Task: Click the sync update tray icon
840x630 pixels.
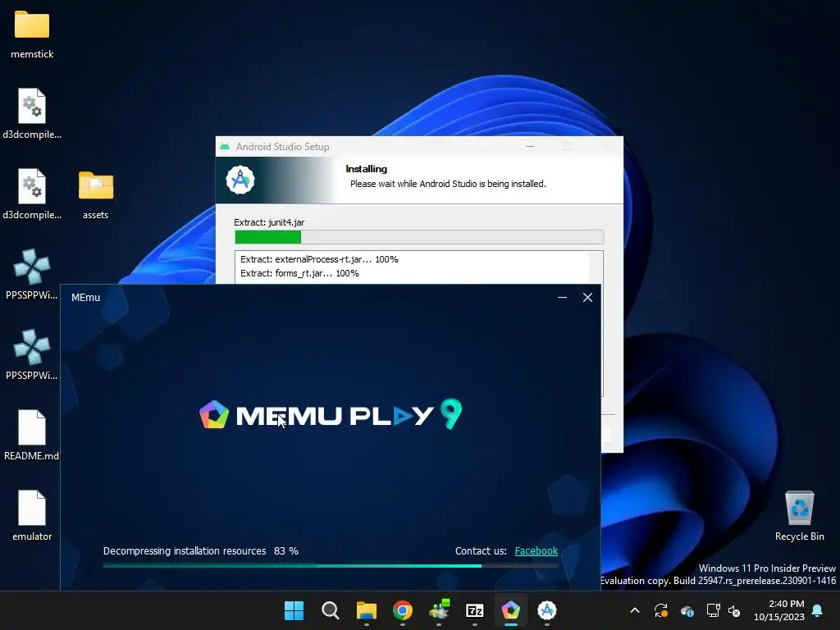Action: (661, 610)
